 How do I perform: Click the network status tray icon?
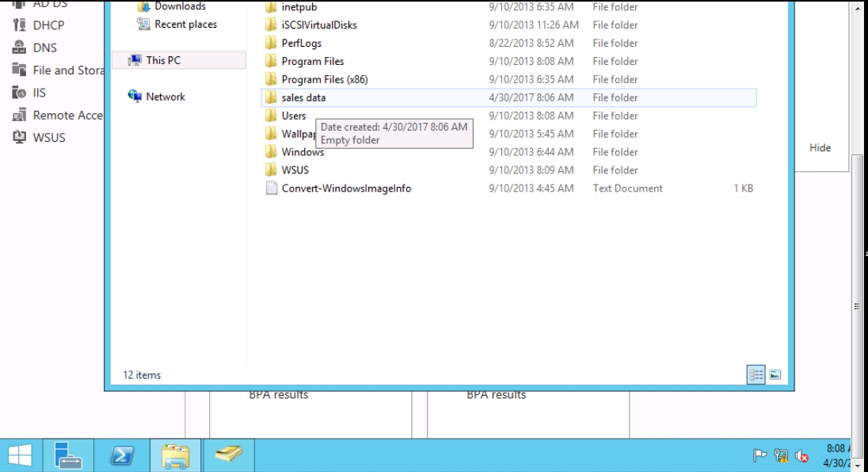click(781, 456)
